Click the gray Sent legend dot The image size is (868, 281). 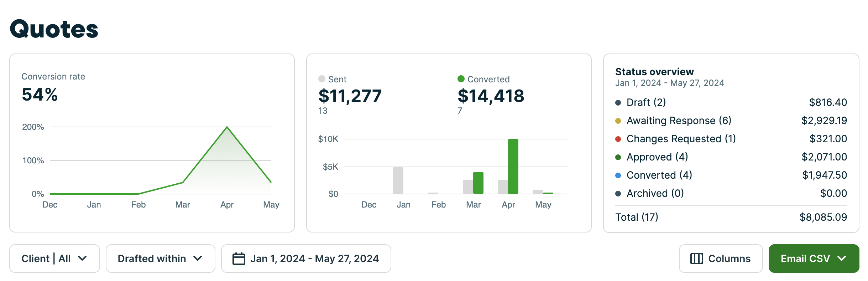322,79
